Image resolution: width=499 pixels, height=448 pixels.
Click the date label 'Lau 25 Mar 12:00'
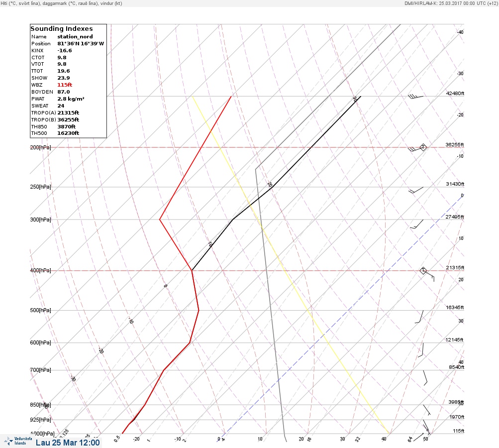[x=68, y=443]
